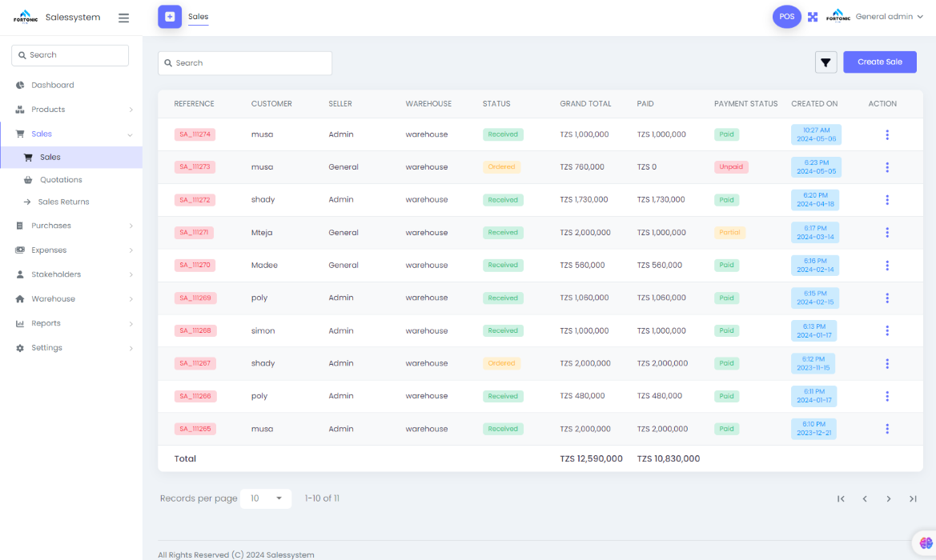Screen dimensions: 936x560
Task: Expand the Products sidebar menu
Action: tap(71, 110)
